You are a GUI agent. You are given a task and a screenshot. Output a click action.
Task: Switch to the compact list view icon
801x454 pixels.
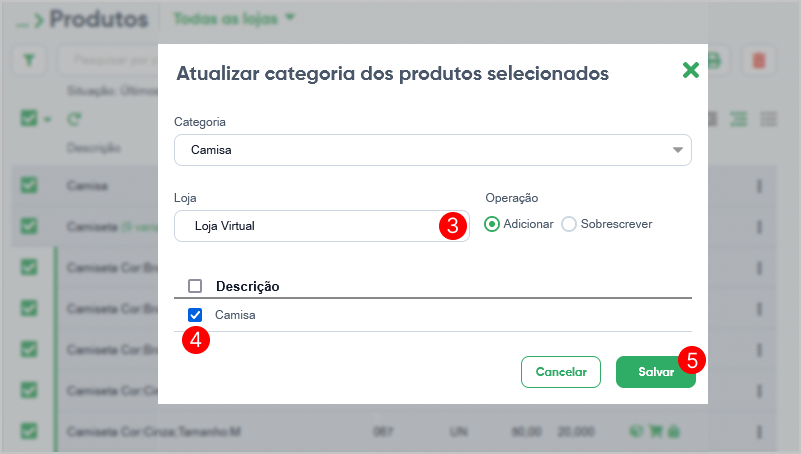[769, 119]
